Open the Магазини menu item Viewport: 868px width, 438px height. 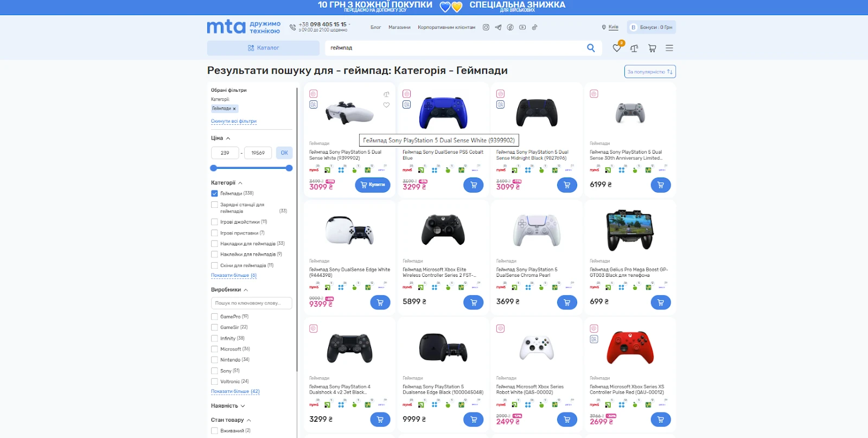point(399,27)
